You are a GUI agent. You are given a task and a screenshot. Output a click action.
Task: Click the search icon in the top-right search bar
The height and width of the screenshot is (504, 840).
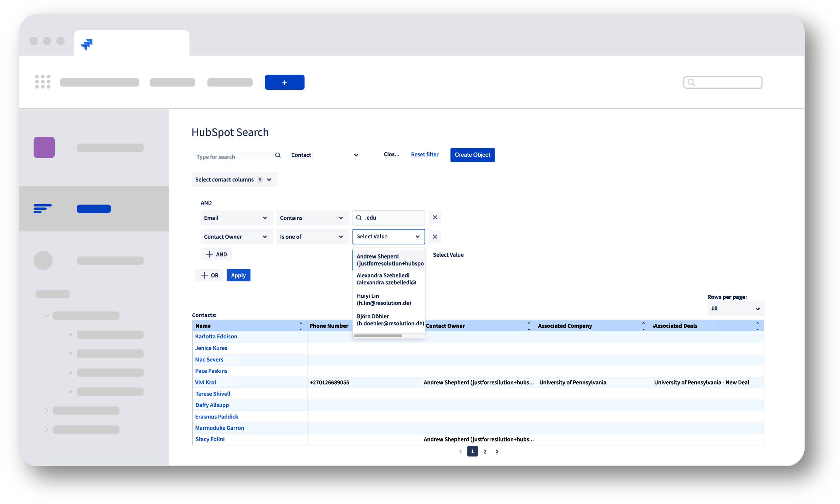point(692,82)
